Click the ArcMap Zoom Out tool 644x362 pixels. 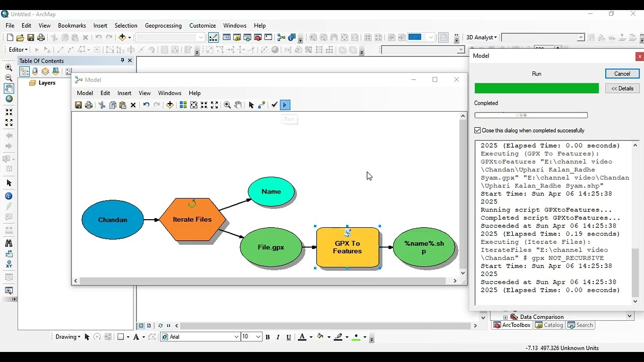9,78
